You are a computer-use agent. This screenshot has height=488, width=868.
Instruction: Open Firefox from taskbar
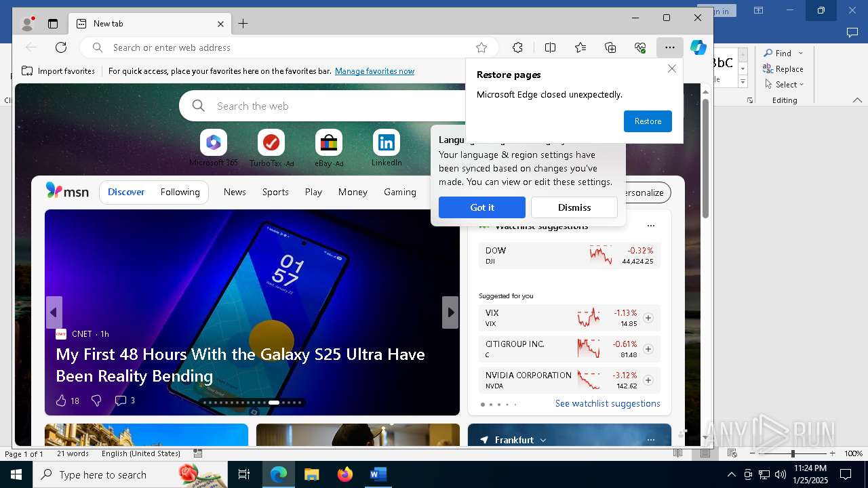click(344, 474)
